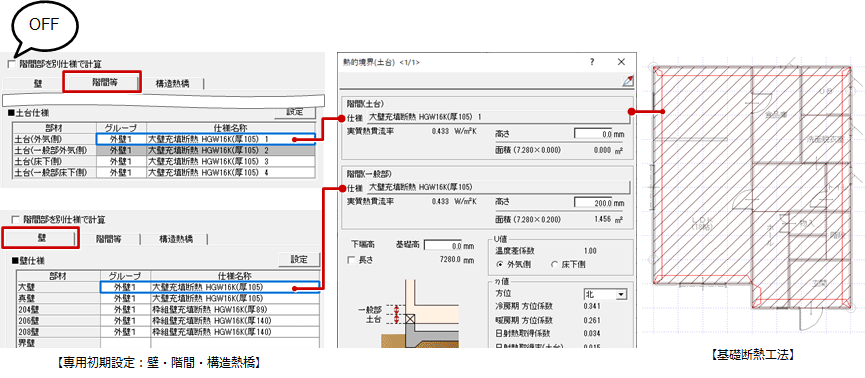The height and width of the screenshot is (378, 865).
Task: Toggle 階間部を別仕様で計算 checkbox below OFF balloon
Action: 12,65
